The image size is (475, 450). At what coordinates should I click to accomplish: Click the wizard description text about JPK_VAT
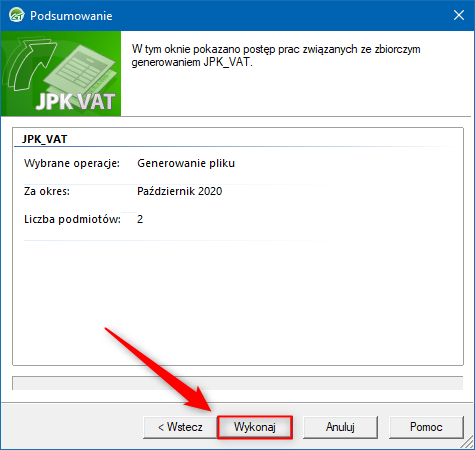coord(276,56)
